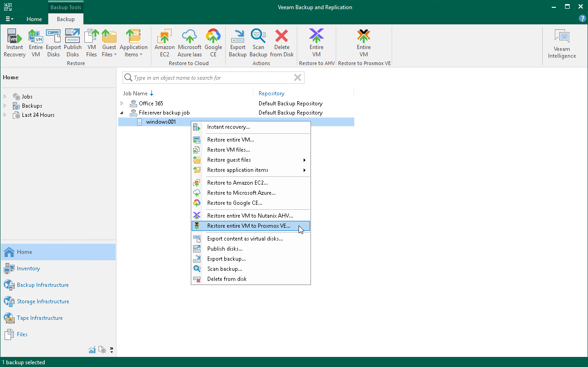Screen dimensions: 588x367
Task: Clear the search field with the X
Action: 298,77
